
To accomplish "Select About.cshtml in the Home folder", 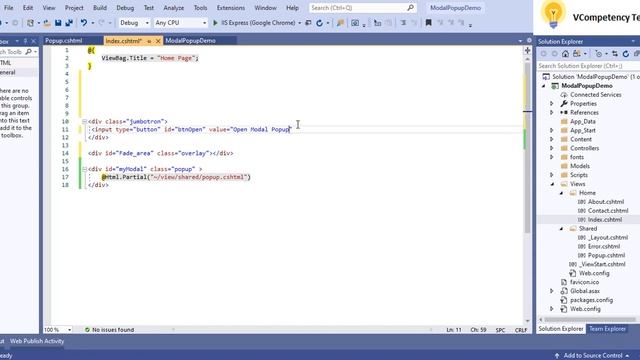I will click(606, 202).
